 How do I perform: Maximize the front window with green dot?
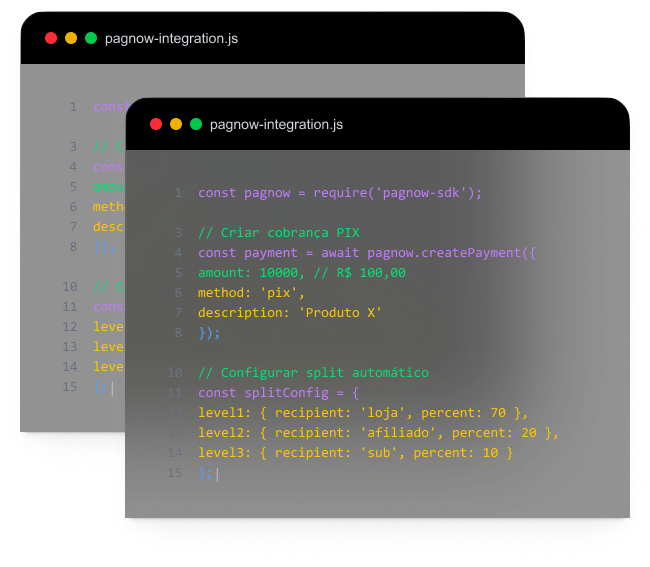pos(196,124)
